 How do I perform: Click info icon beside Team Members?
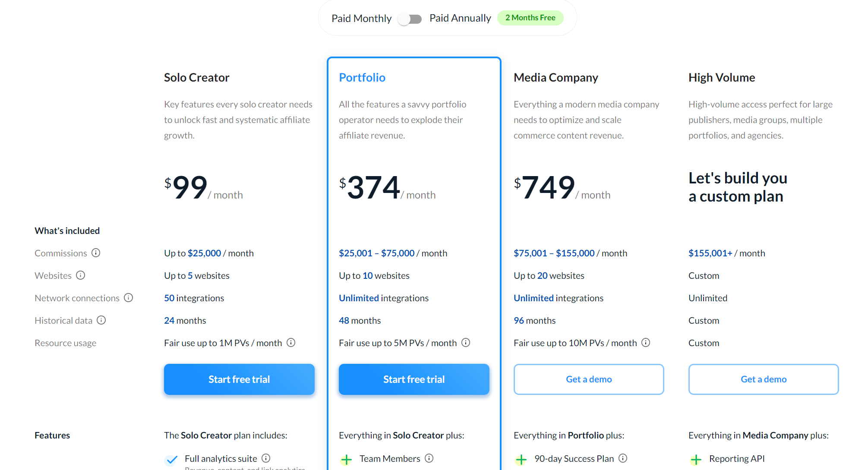(429, 458)
